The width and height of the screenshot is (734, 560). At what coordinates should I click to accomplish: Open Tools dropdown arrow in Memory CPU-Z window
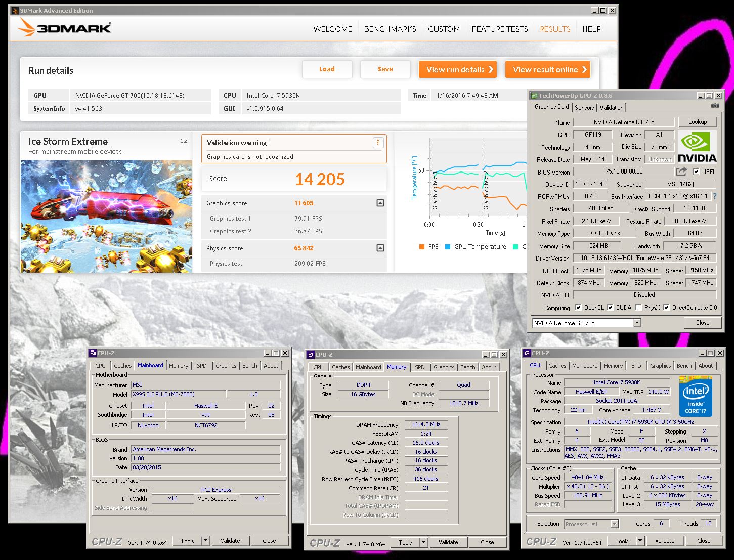pyautogui.click(x=423, y=542)
